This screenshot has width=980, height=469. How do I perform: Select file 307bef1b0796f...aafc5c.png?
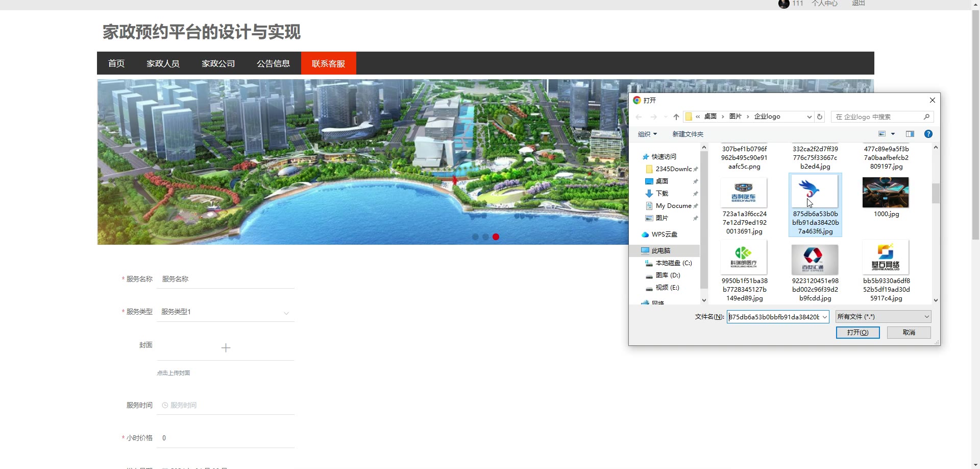click(744, 158)
